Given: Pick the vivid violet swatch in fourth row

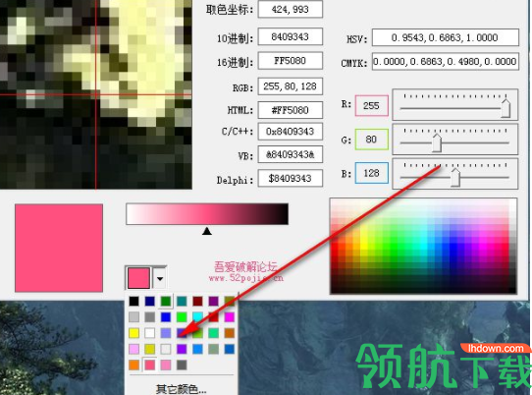Looking at the screenshot, I should (x=182, y=349).
